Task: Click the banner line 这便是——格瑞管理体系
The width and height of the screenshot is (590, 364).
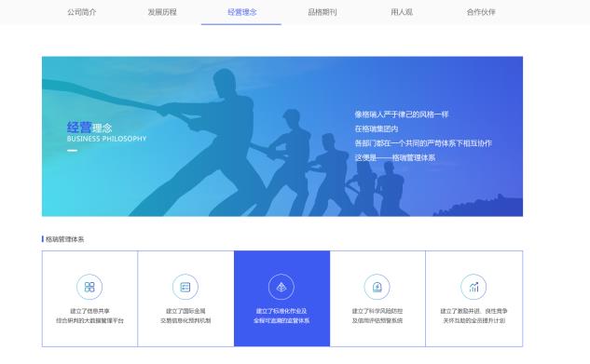Action: point(394,157)
